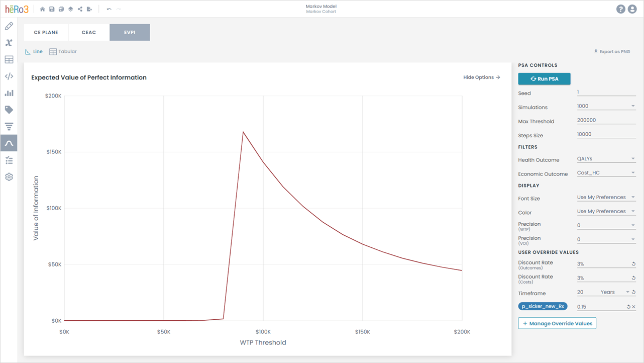Open the Precision VOI dropdown
The width and height of the screenshot is (644, 363).
point(606,240)
